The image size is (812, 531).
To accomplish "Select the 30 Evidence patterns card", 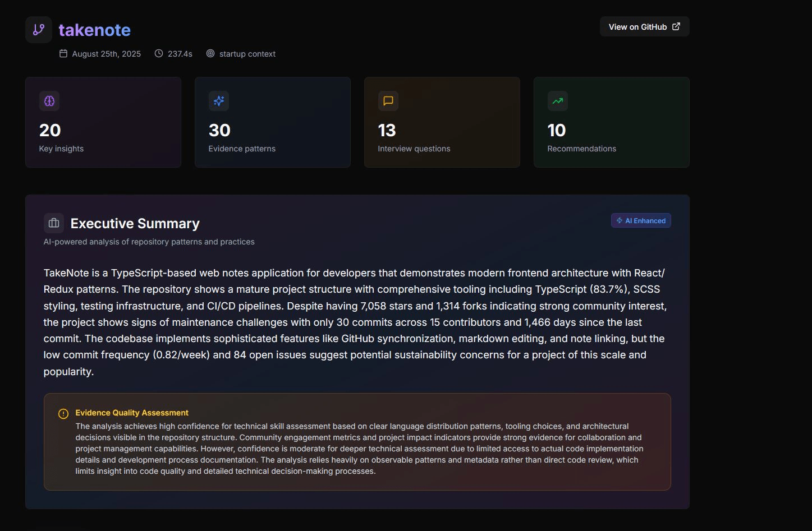I will coord(273,122).
